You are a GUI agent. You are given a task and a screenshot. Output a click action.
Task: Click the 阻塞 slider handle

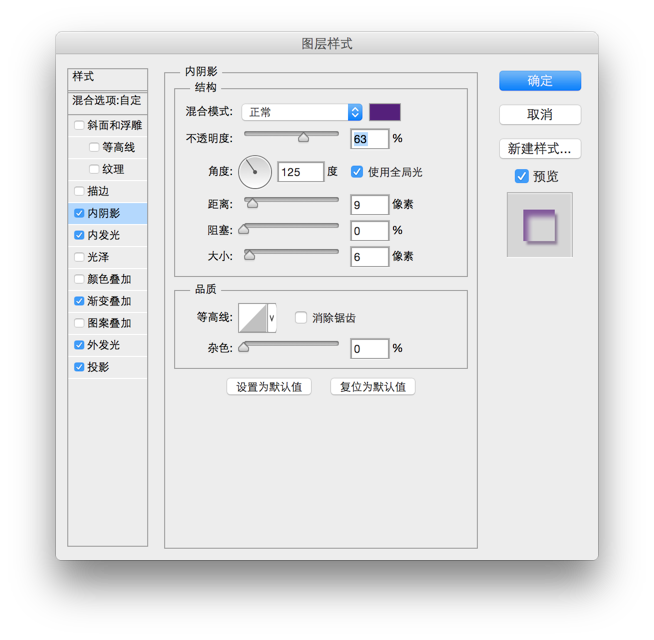pyautogui.click(x=244, y=229)
